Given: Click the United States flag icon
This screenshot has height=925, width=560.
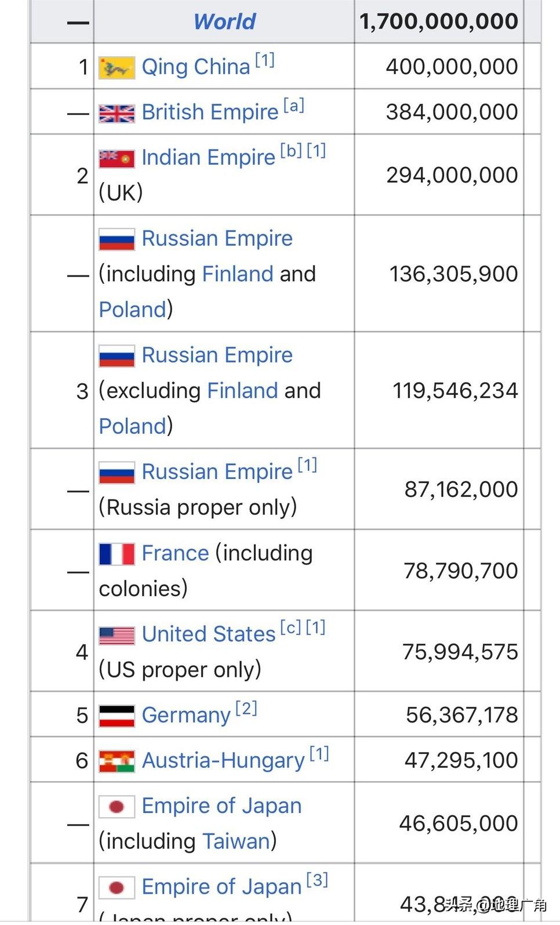Looking at the screenshot, I should 117,635.
